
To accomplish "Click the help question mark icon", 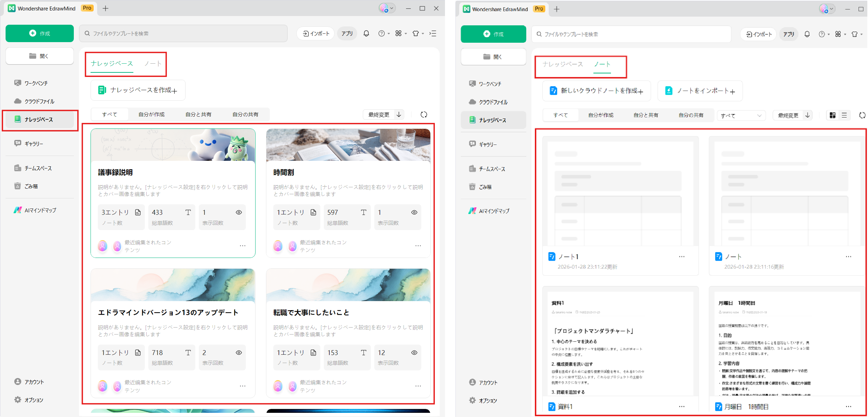I will coord(382,33).
